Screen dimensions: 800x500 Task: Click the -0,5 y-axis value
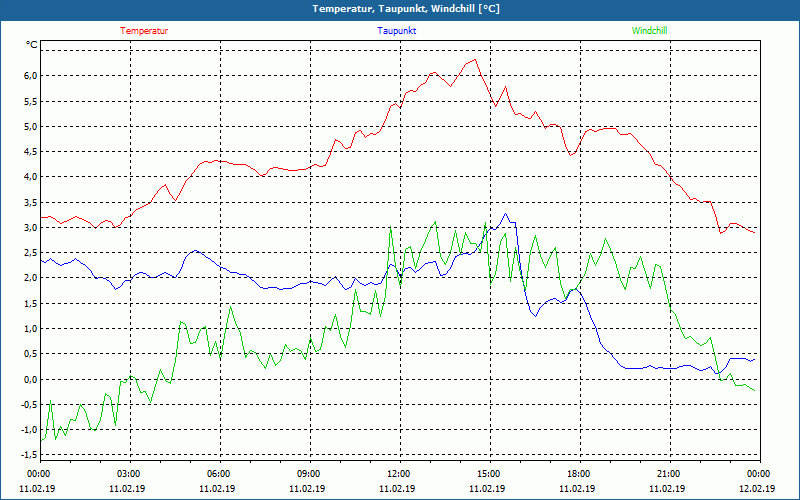click(x=29, y=405)
